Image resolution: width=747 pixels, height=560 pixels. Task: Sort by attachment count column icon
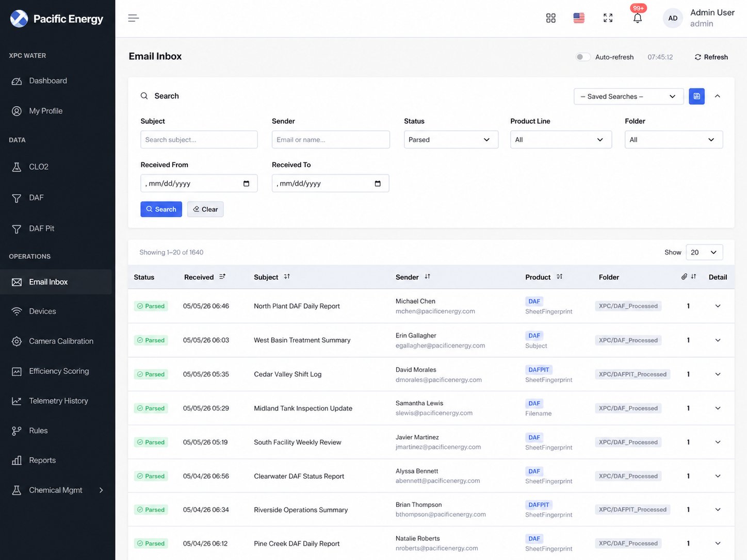[x=693, y=277]
